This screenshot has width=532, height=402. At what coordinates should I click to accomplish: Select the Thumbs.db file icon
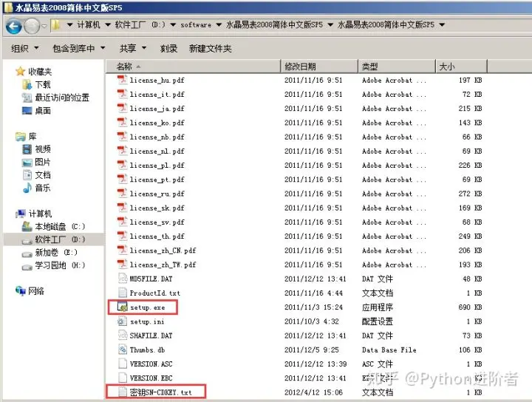tap(122, 350)
